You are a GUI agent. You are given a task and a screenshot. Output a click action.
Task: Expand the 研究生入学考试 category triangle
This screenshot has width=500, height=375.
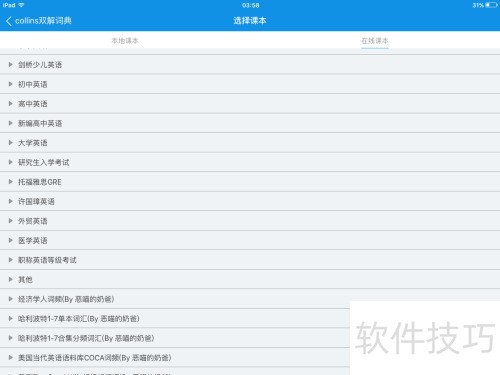point(11,162)
